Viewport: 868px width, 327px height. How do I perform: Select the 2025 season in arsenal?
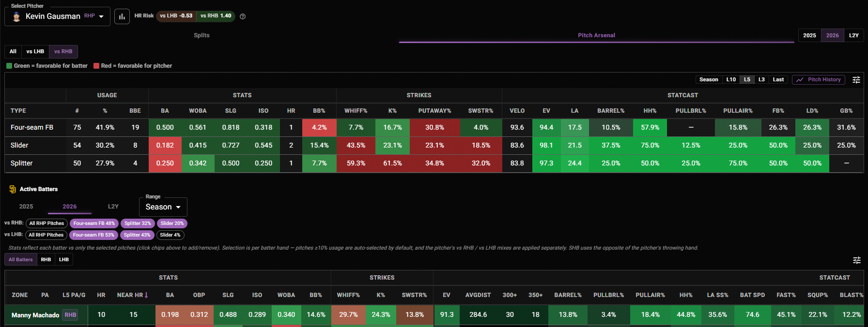tap(809, 35)
